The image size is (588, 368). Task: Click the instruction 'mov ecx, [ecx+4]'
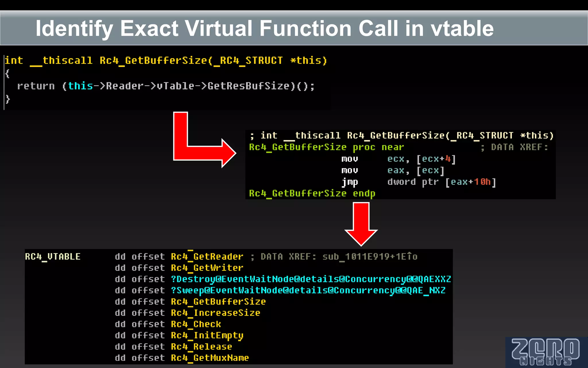[x=399, y=159]
